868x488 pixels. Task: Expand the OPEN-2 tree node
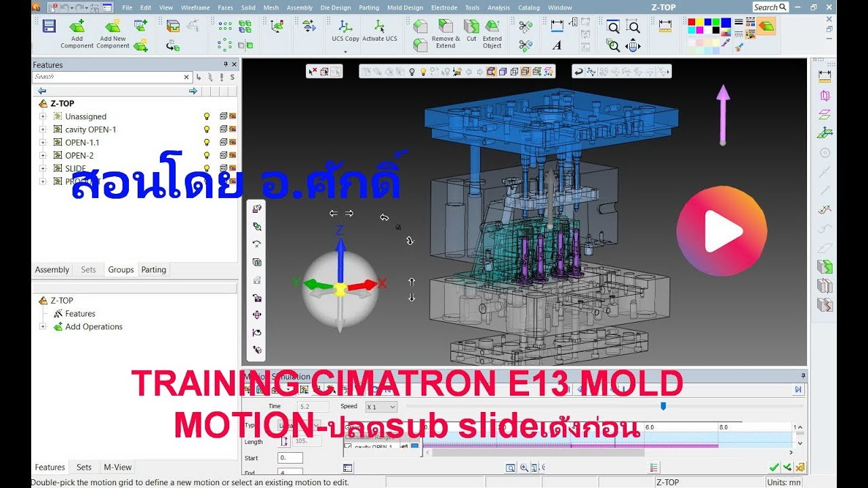[43, 155]
